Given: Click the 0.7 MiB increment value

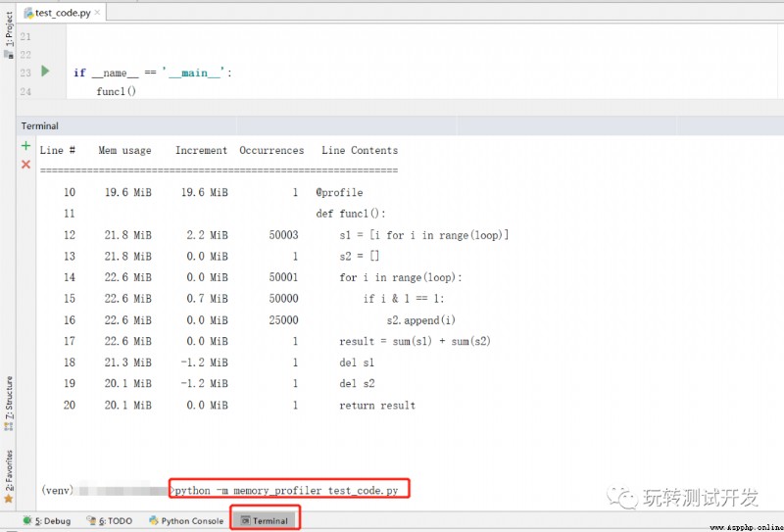Looking at the screenshot, I should (207, 299).
